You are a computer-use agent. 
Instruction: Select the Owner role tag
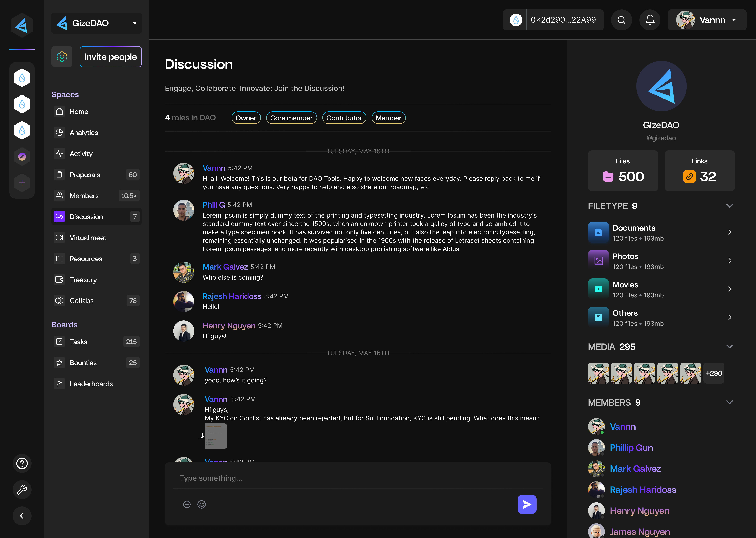tap(246, 118)
